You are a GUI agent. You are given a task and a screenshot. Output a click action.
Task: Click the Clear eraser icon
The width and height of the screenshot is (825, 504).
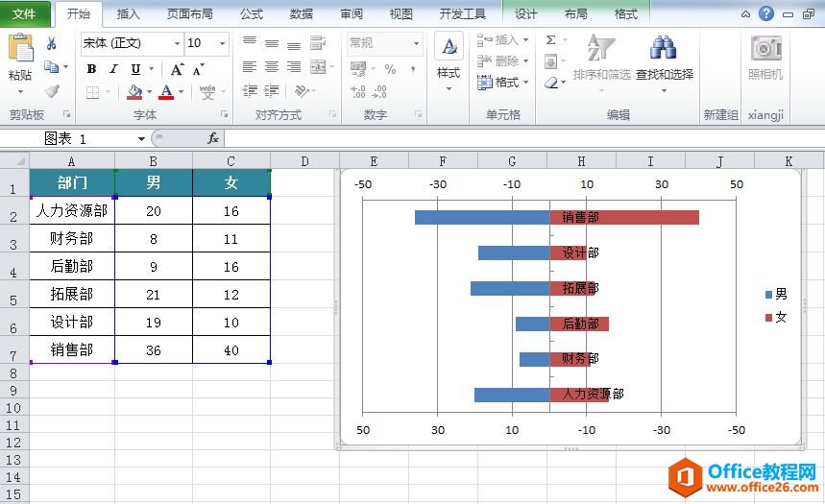551,83
